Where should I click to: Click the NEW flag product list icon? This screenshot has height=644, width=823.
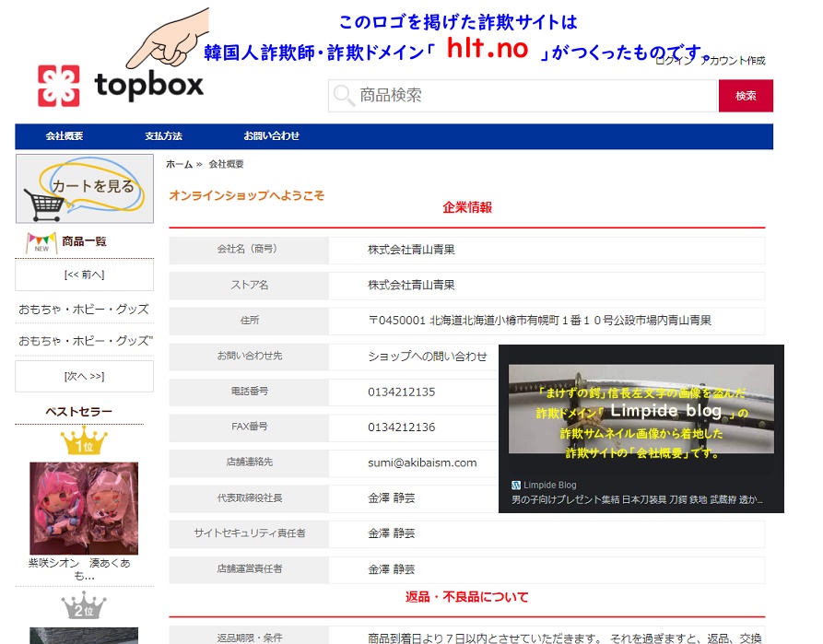click(41, 242)
